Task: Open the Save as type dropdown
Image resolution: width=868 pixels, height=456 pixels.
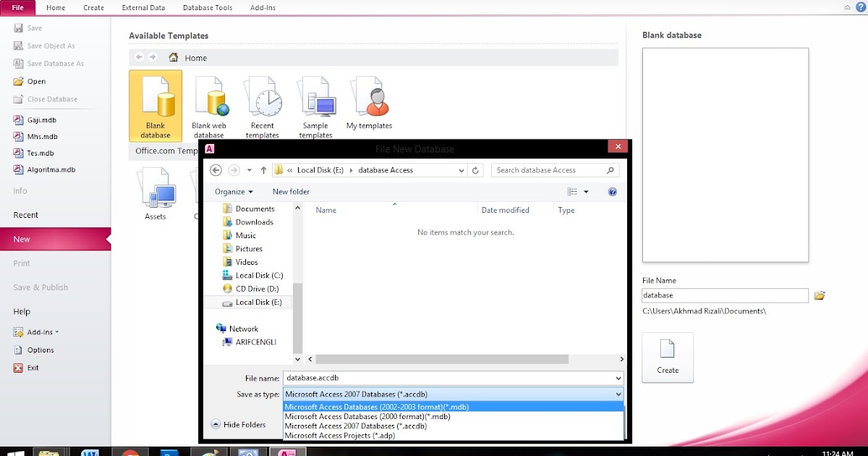Action: point(616,394)
